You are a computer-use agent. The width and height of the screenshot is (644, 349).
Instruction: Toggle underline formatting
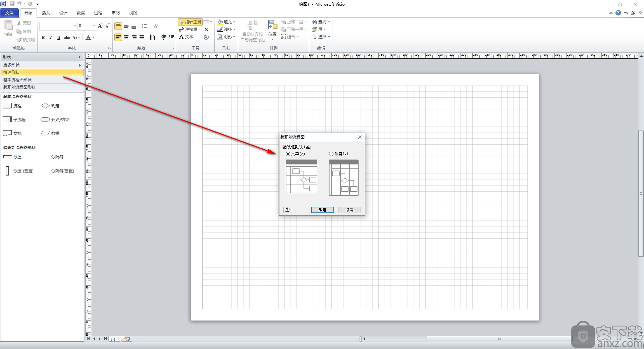(x=59, y=38)
